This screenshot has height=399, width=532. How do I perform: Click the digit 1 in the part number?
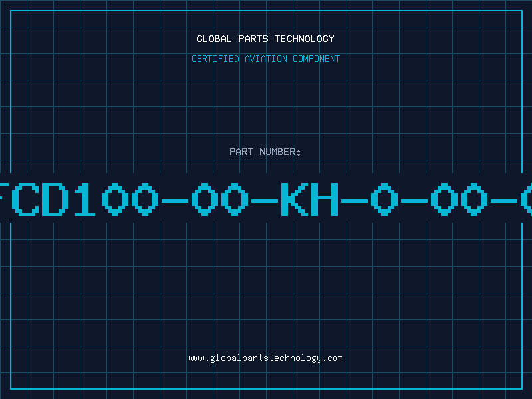click(x=84, y=199)
